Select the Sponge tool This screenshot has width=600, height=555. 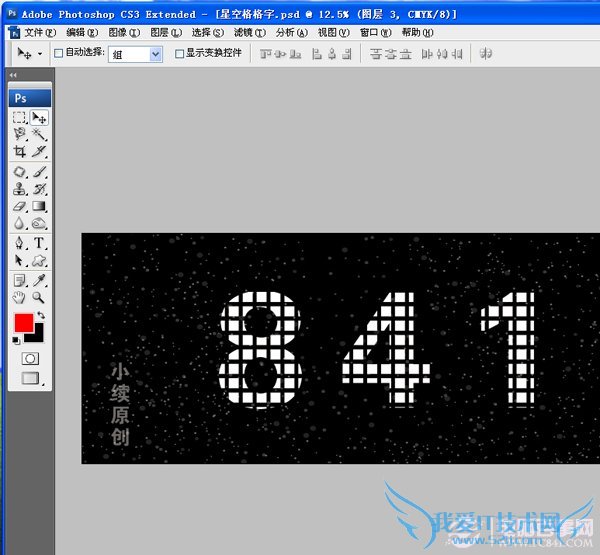coord(39,223)
